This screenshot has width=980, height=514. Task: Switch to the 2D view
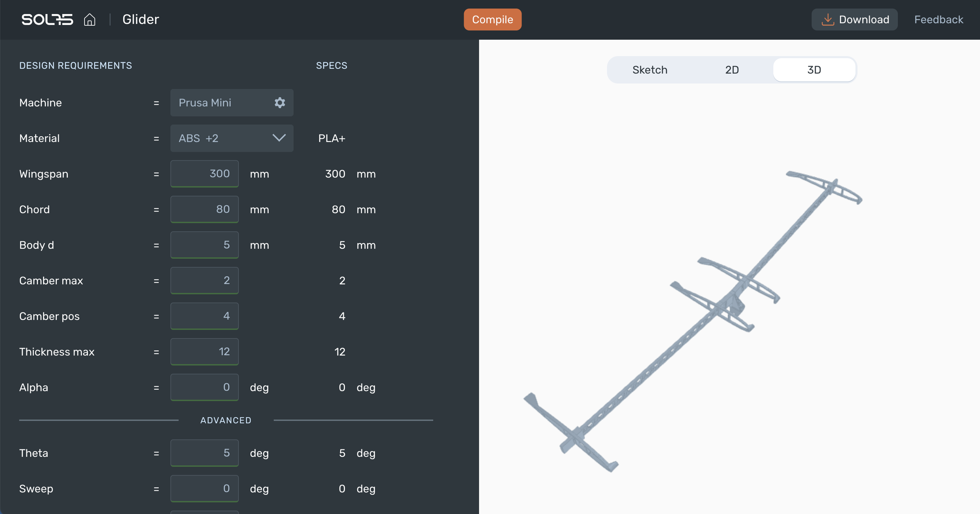(732, 70)
